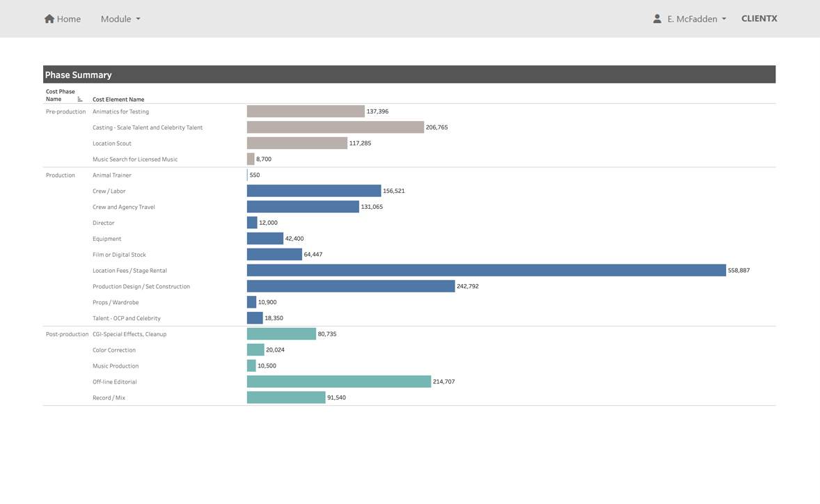Image resolution: width=820 pixels, height=504 pixels.
Task: Click the Home house icon in the navigation bar
Action: (x=49, y=19)
